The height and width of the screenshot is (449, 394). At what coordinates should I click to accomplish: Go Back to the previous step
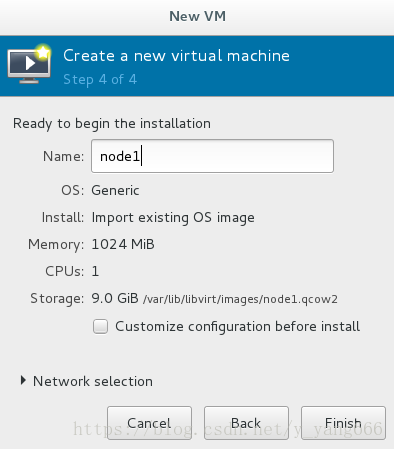pyautogui.click(x=246, y=423)
